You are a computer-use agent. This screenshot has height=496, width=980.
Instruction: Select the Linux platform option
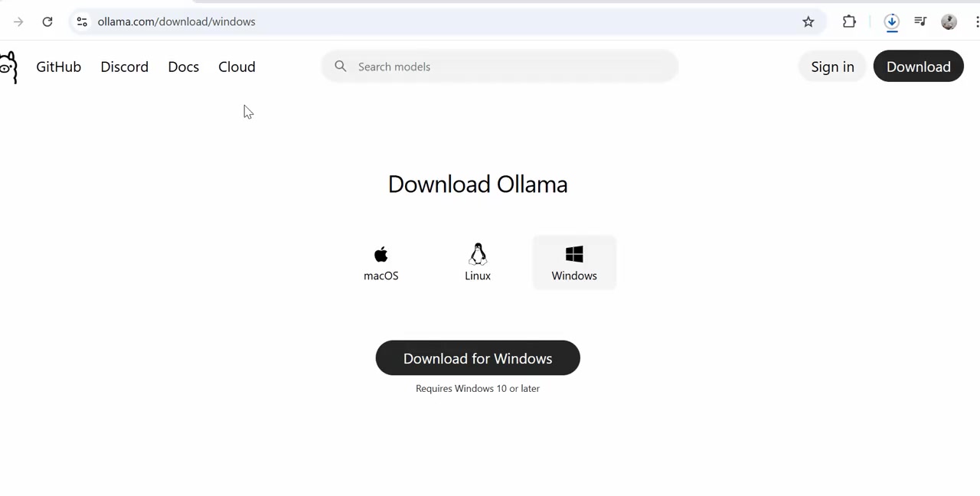(477, 263)
